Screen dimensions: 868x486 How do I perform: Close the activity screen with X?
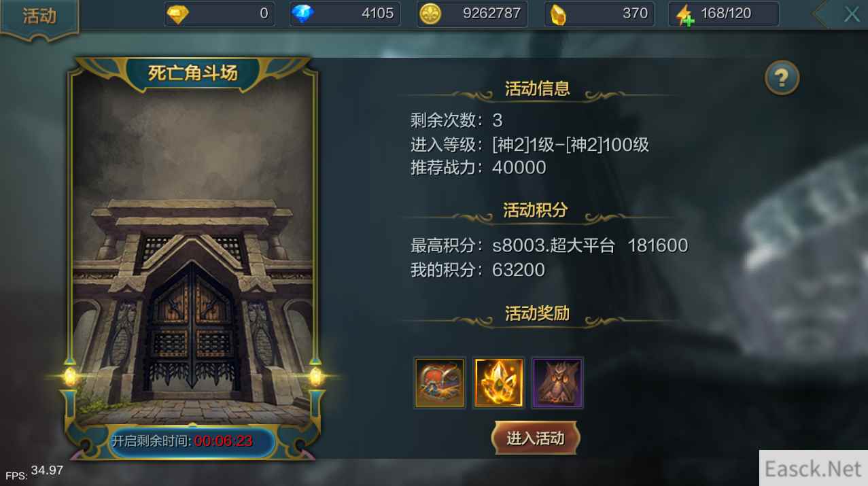tap(851, 14)
